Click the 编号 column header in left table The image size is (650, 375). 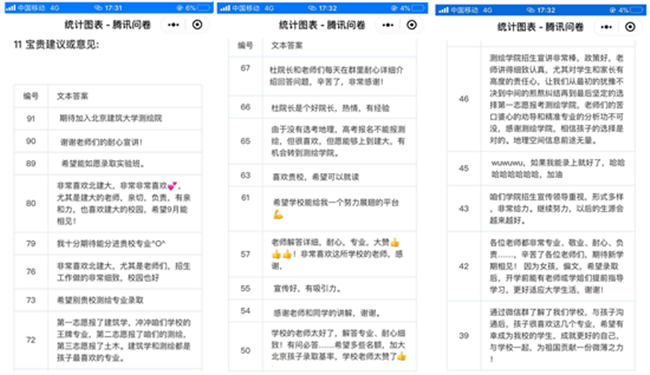31,96
